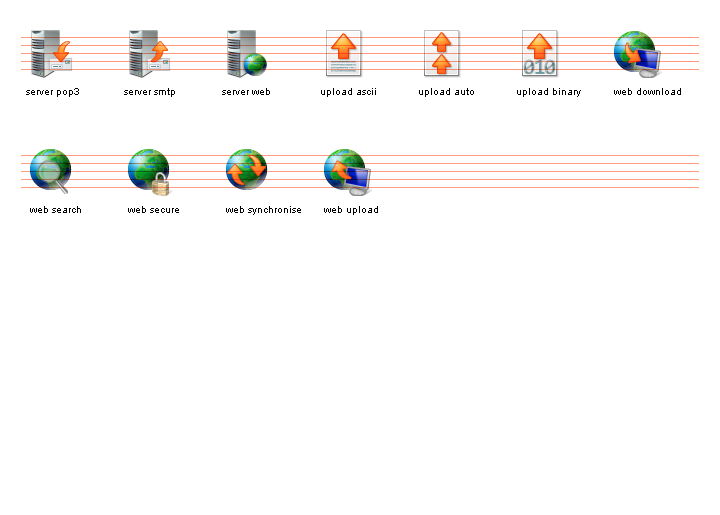
Task: Click the "upload ascii" text label
Action: pyautogui.click(x=348, y=92)
